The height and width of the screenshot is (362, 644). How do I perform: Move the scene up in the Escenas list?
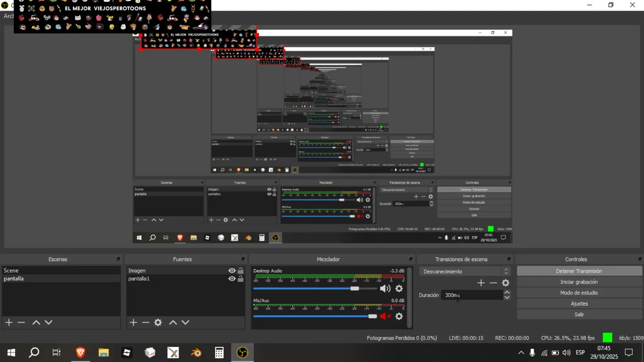pyautogui.click(x=36, y=322)
